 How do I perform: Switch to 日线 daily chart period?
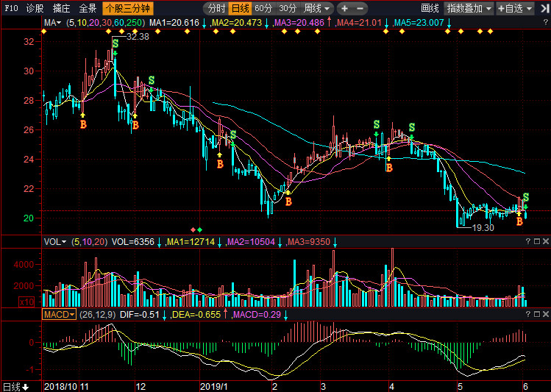(240, 9)
